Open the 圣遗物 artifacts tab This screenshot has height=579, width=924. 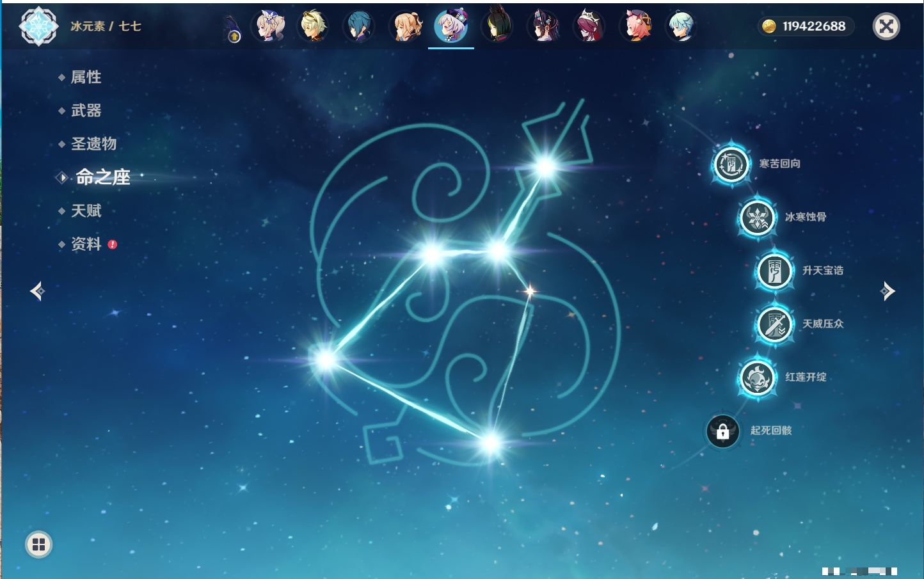[94, 144]
